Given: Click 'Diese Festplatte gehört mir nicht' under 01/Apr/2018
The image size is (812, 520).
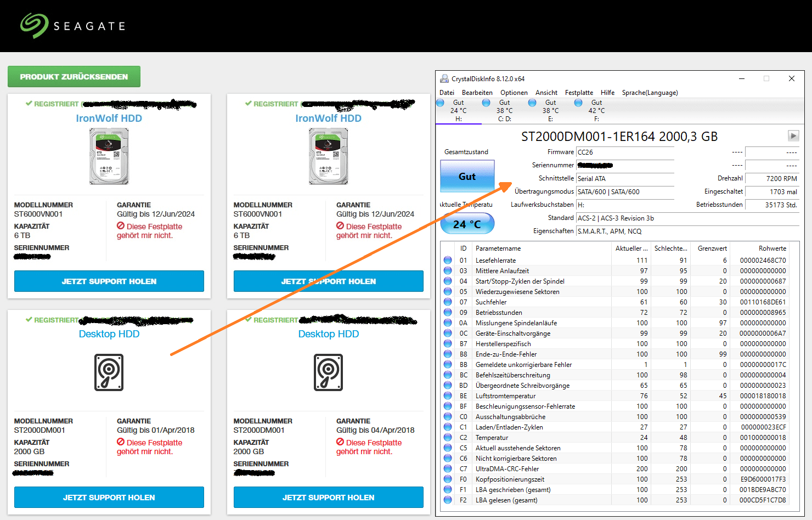Looking at the screenshot, I should click(149, 447).
